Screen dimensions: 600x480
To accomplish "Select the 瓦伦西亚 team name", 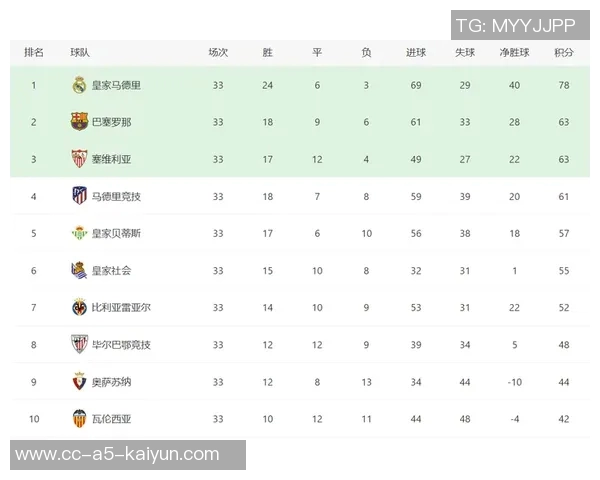I will click(x=111, y=418).
